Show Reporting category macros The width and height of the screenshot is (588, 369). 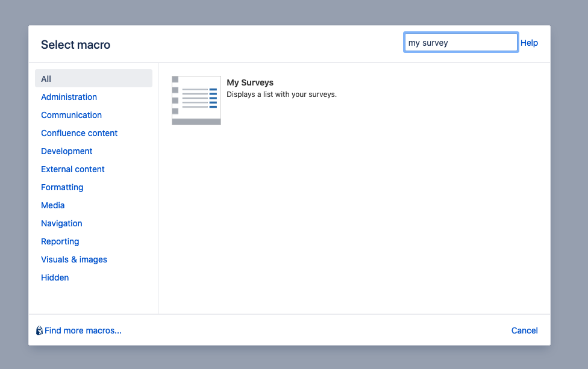click(60, 241)
